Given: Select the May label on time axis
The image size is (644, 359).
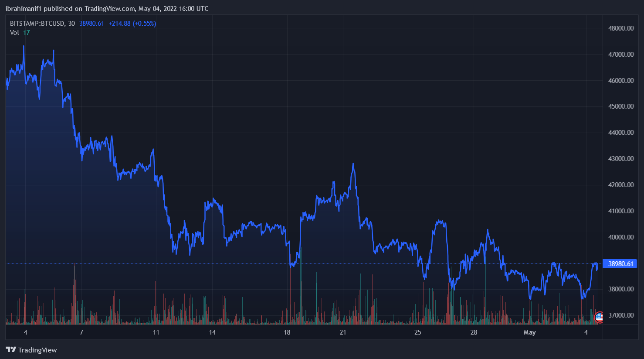Looking at the screenshot, I should (x=529, y=332).
